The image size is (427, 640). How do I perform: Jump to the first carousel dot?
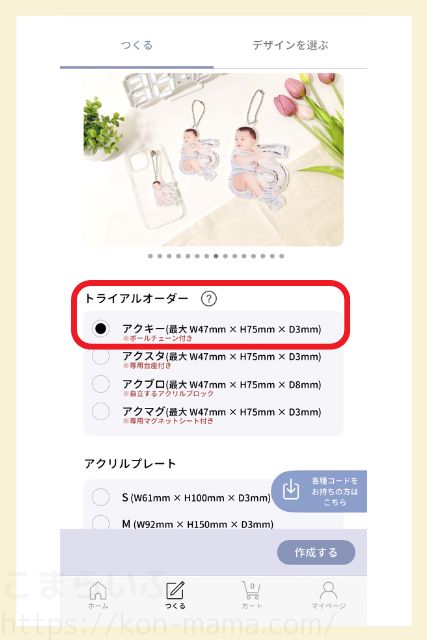click(150, 256)
